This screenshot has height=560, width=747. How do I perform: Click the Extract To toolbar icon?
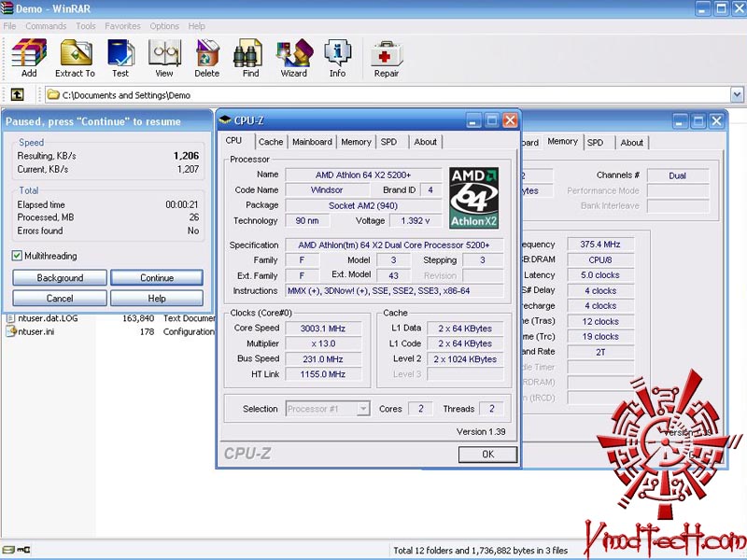pos(76,58)
